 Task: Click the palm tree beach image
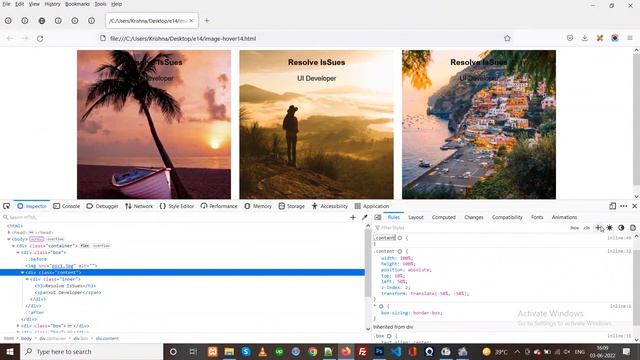154,124
